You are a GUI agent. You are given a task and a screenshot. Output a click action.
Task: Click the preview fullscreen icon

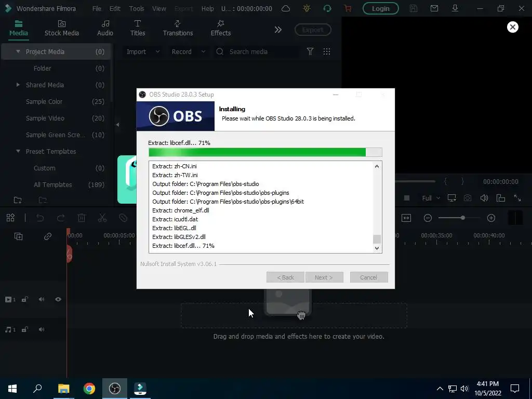coord(517,198)
